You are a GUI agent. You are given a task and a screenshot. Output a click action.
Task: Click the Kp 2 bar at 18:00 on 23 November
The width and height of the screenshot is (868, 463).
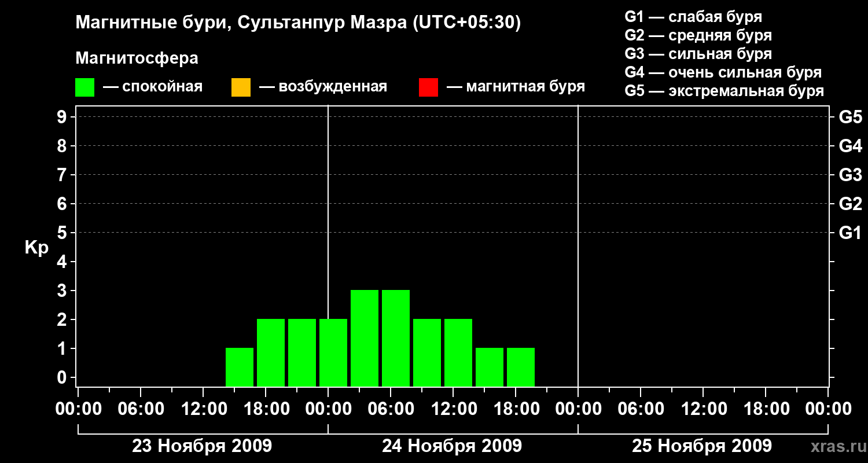[271, 352]
